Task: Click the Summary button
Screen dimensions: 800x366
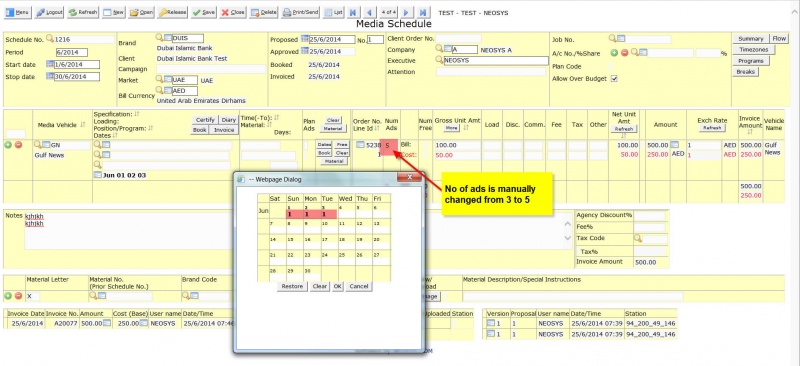Action: [x=751, y=39]
